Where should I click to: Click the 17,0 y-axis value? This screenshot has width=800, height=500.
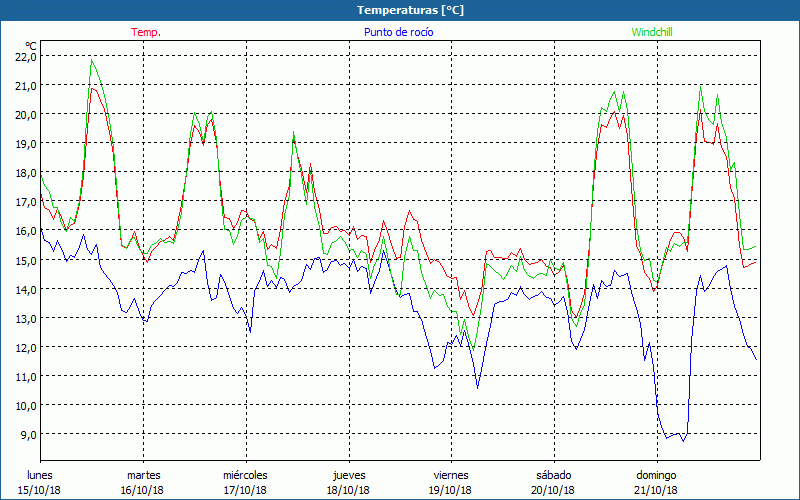(26, 202)
